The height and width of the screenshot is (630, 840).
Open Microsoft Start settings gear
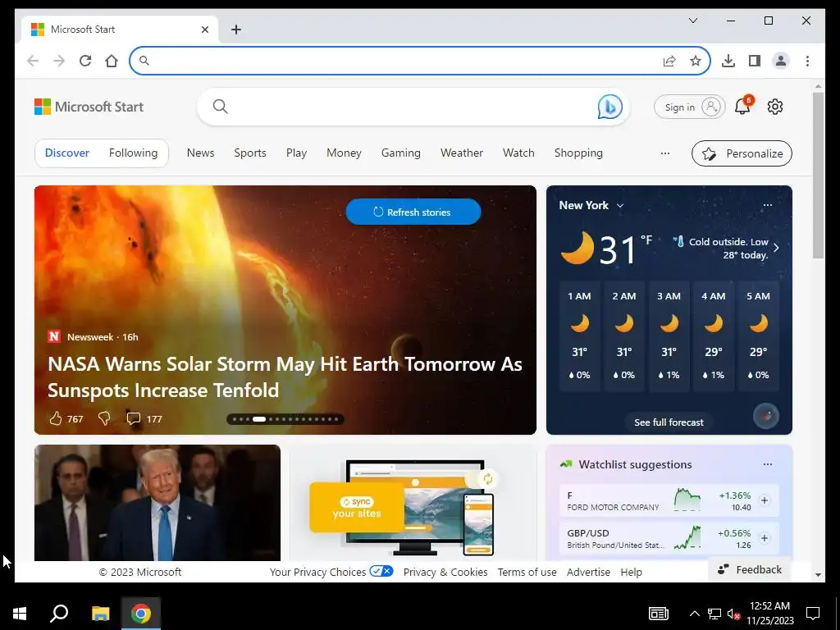[x=775, y=107]
